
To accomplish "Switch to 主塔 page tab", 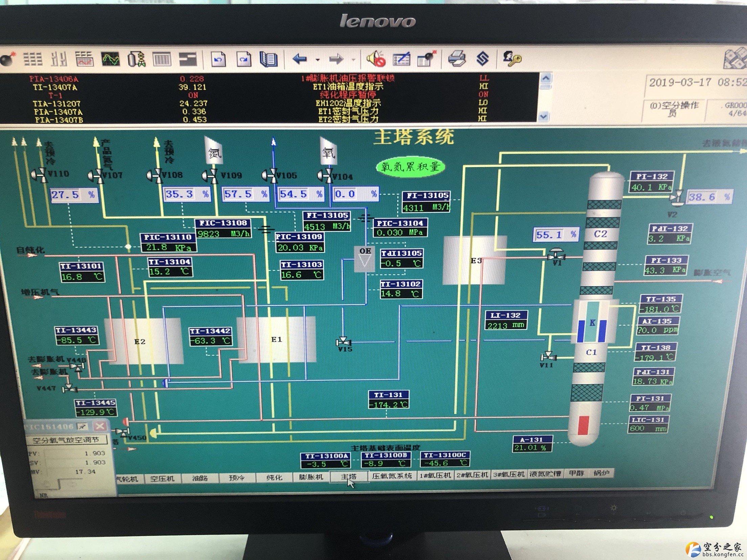I will click(349, 477).
